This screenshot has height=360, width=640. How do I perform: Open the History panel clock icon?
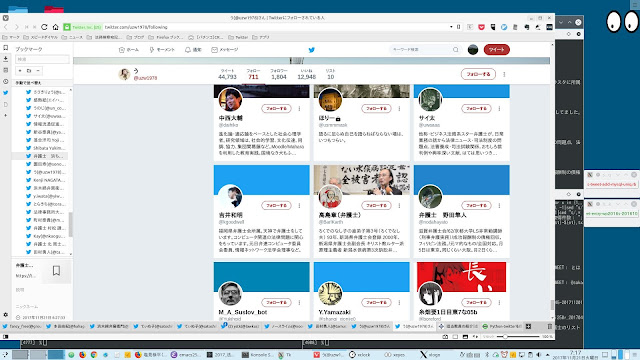click(x=5, y=82)
